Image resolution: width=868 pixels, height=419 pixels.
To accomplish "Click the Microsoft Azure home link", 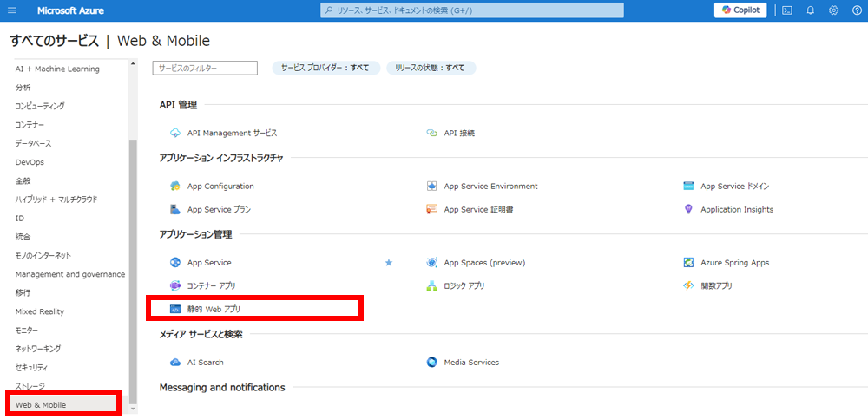I will pyautogui.click(x=70, y=10).
